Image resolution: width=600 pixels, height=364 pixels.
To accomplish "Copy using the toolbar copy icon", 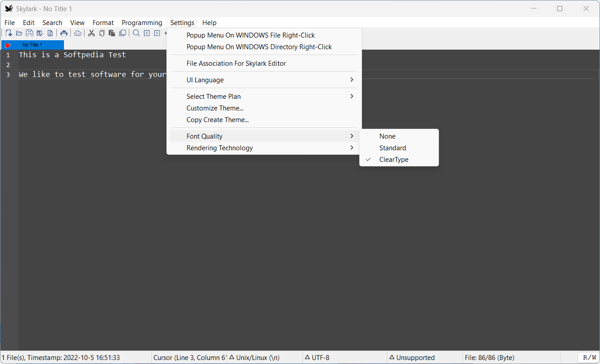I will pos(102,33).
